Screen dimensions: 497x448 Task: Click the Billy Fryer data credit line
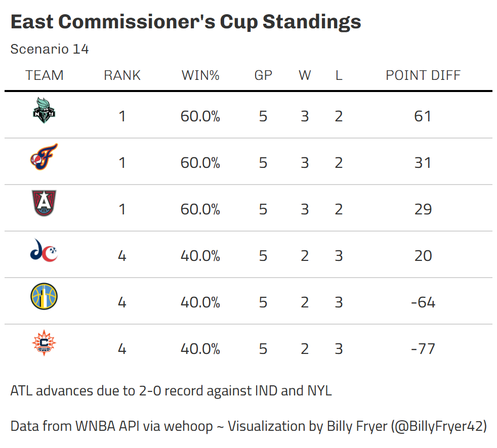(248, 426)
